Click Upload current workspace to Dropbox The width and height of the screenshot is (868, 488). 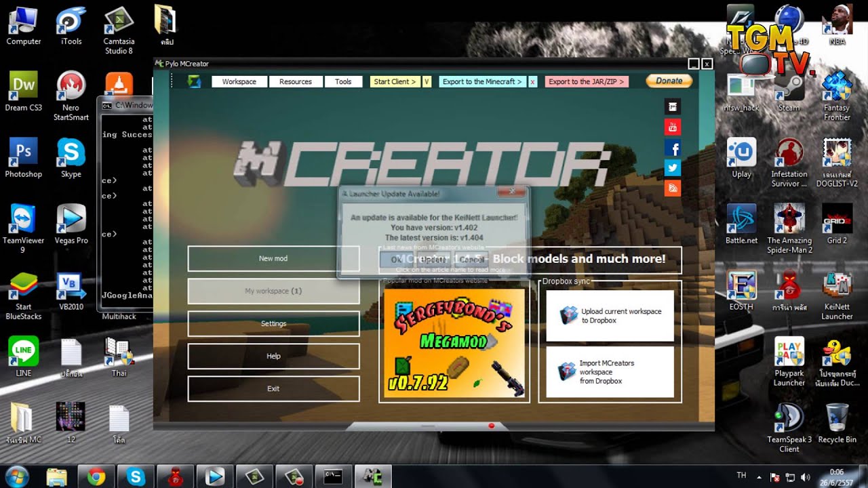coord(610,316)
